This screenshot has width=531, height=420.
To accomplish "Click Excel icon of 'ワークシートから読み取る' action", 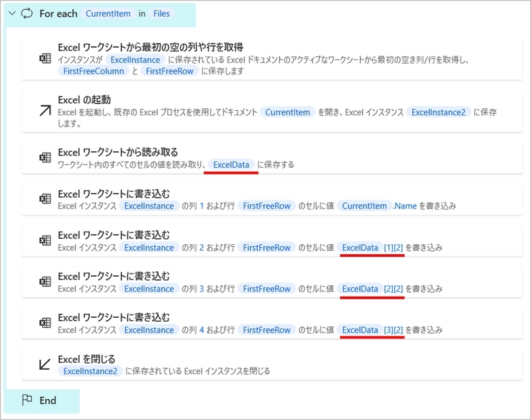I will (x=45, y=157).
